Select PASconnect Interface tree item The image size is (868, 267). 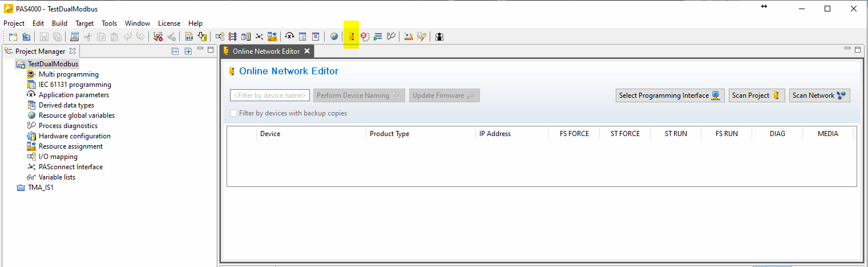point(71,167)
